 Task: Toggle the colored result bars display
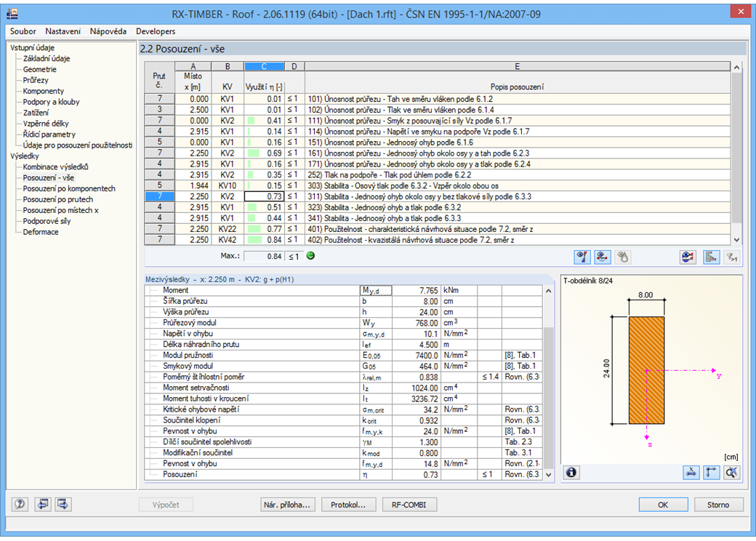(x=711, y=257)
